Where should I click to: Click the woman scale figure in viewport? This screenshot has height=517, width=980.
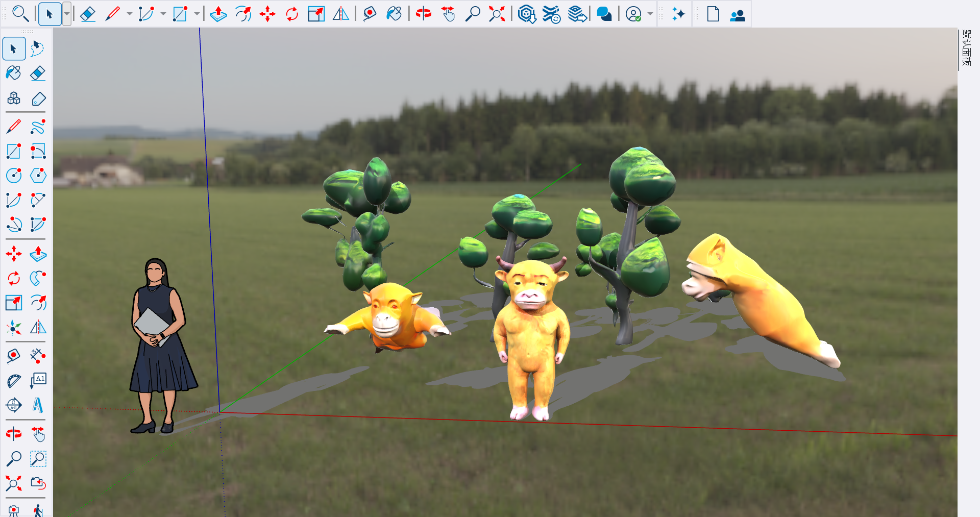(x=161, y=347)
